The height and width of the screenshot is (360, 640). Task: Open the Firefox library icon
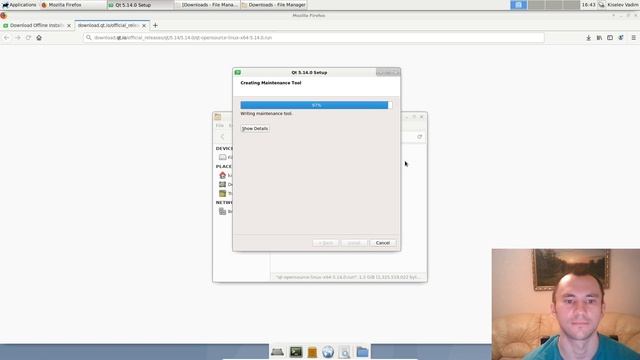599,38
